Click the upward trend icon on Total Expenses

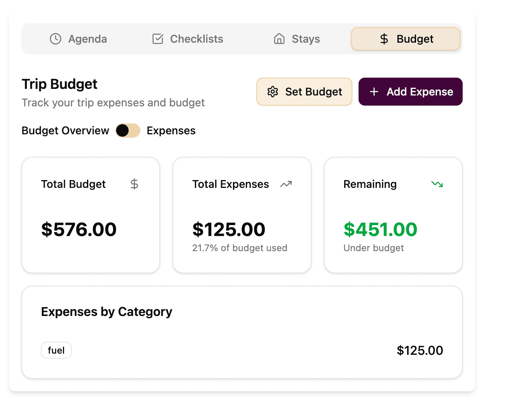286,184
